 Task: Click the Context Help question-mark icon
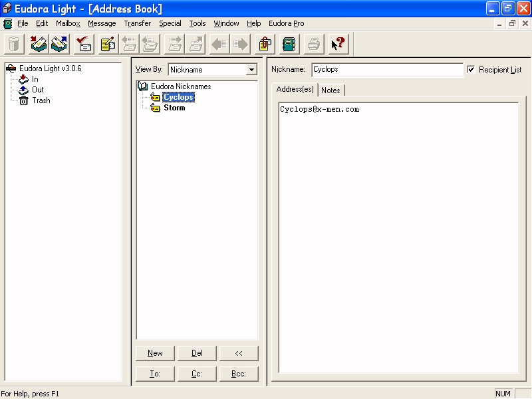pos(338,44)
